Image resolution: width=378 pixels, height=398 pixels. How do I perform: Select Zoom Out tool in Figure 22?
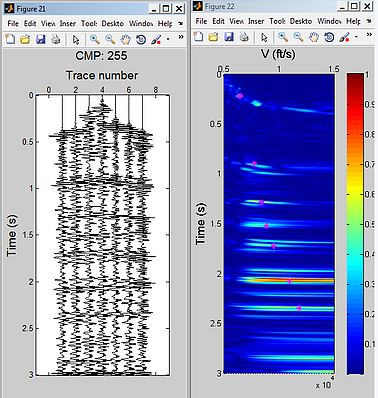pyautogui.click(x=298, y=37)
